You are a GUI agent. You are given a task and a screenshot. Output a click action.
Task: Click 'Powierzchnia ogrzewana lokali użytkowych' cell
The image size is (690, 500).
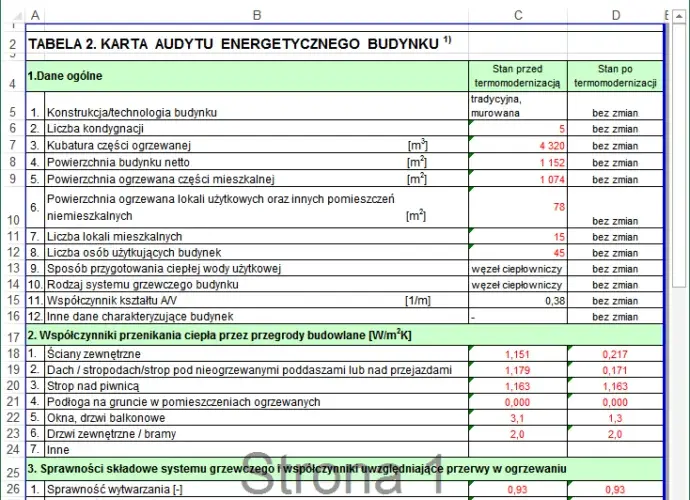[257, 207]
